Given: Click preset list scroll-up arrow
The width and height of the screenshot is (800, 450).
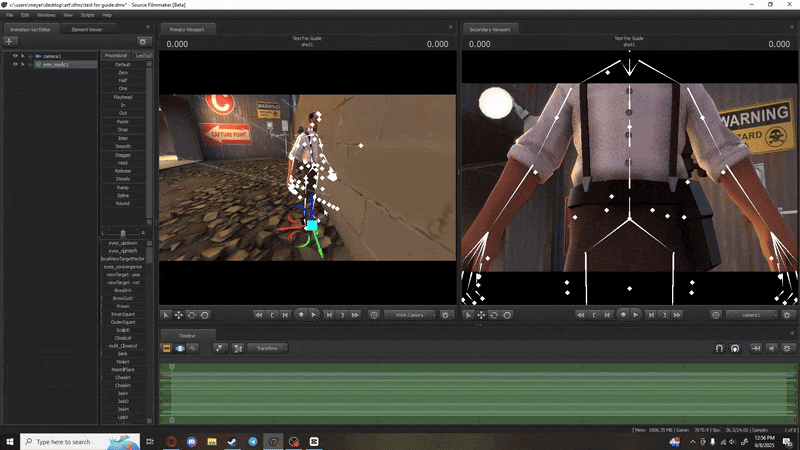Looking at the screenshot, I should [x=149, y=64].
